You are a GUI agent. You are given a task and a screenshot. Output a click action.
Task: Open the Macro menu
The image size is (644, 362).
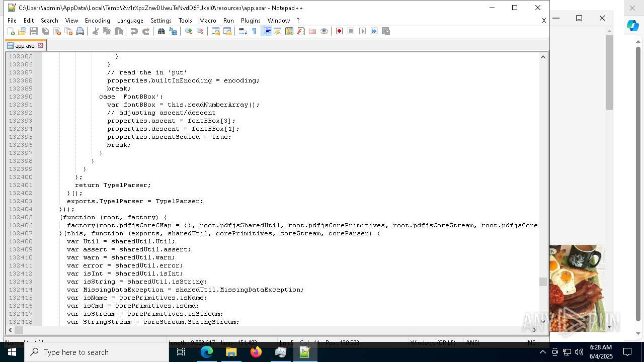coord(207,21)
